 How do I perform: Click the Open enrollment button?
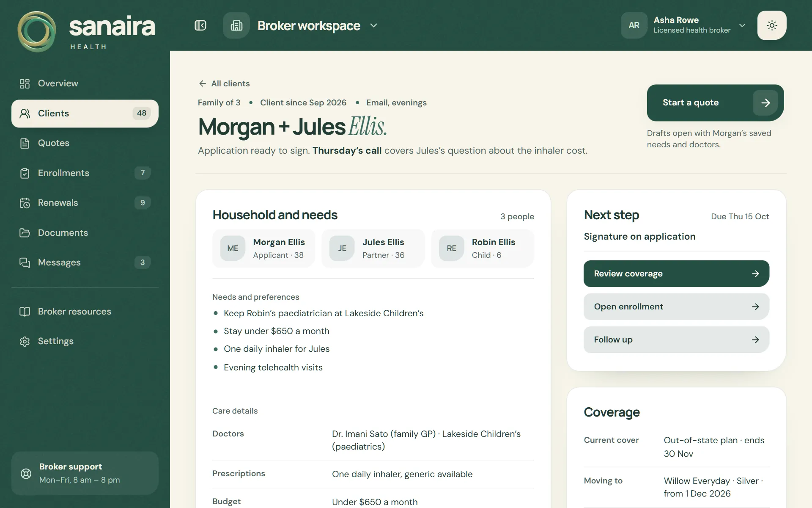pyautogui.click(x=676, y=306)
